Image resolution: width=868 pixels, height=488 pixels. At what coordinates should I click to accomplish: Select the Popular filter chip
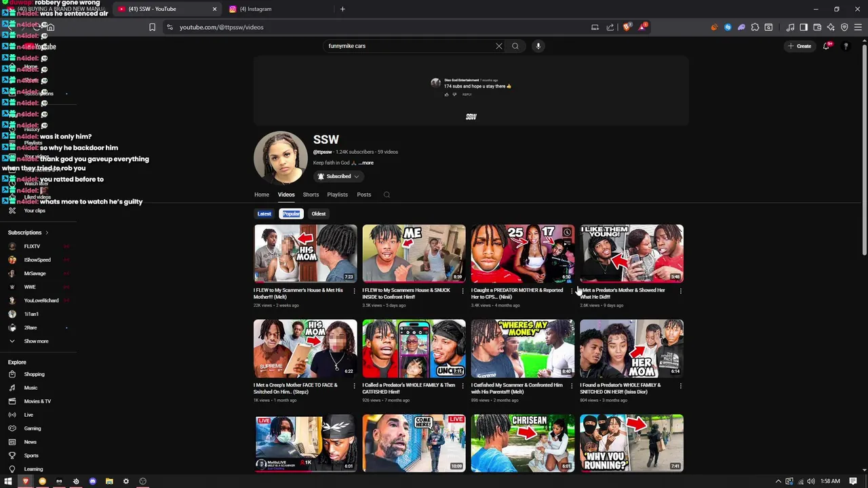291,213
